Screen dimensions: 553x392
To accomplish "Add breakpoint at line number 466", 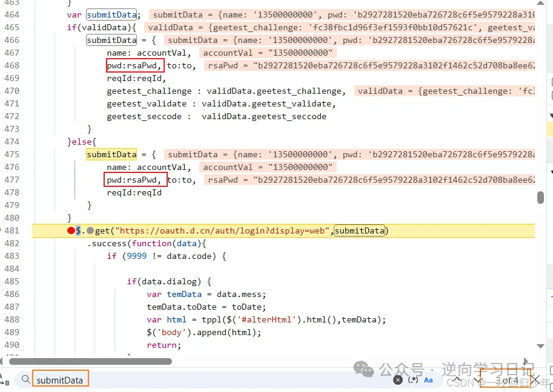I will click(x=12, y=40).
